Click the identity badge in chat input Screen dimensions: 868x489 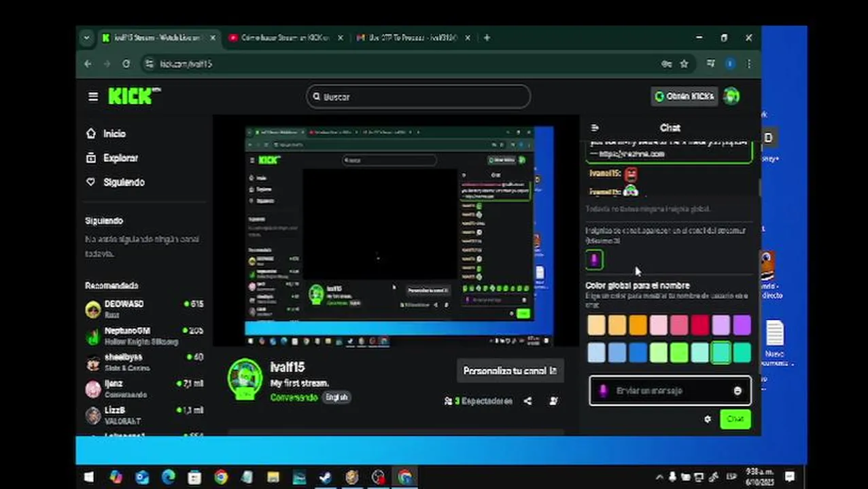(602, 391)
